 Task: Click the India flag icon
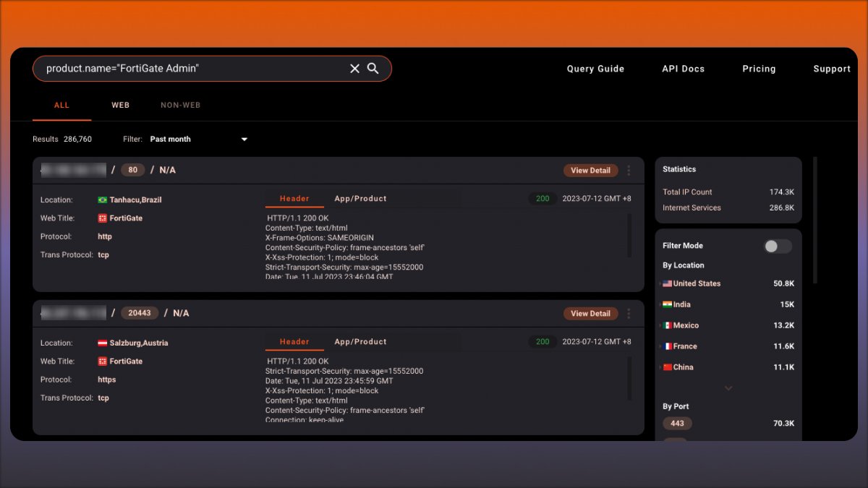click(667, 305)
